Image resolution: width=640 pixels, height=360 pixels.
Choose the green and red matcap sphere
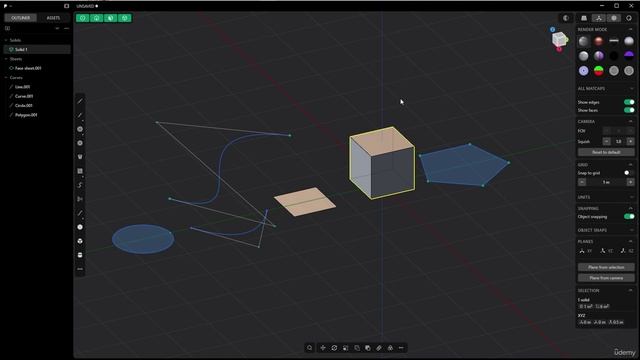click(x=599, y=71)
